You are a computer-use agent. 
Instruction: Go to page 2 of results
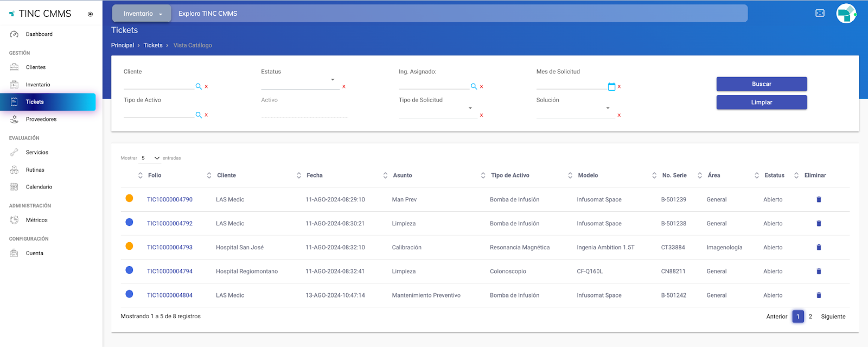(x=810, y=317)
